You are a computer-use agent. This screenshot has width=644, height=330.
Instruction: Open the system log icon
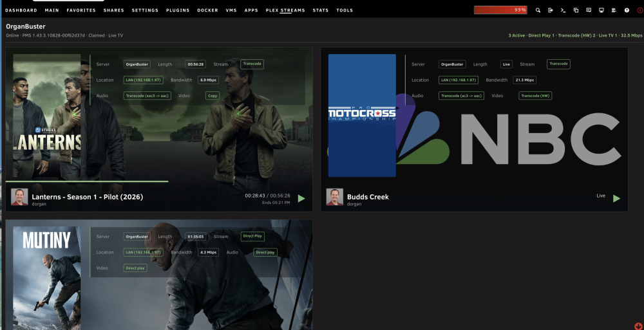(614, 10)
